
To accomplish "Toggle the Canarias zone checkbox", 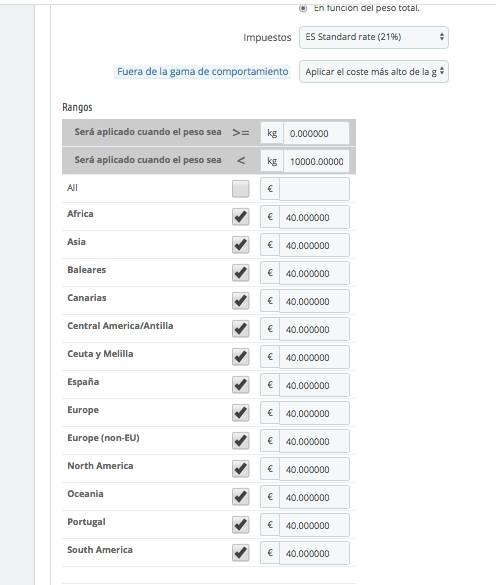I will pyautogui.click(x=240, y=301).
